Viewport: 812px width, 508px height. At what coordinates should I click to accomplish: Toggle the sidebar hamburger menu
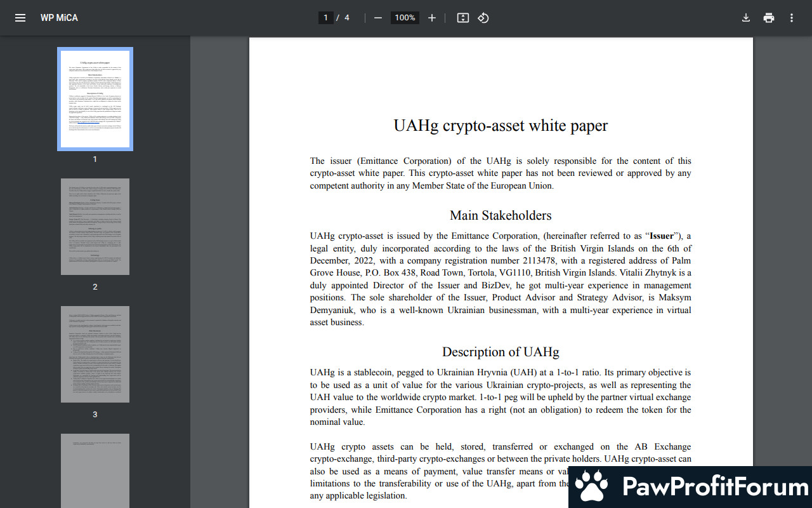20,18
